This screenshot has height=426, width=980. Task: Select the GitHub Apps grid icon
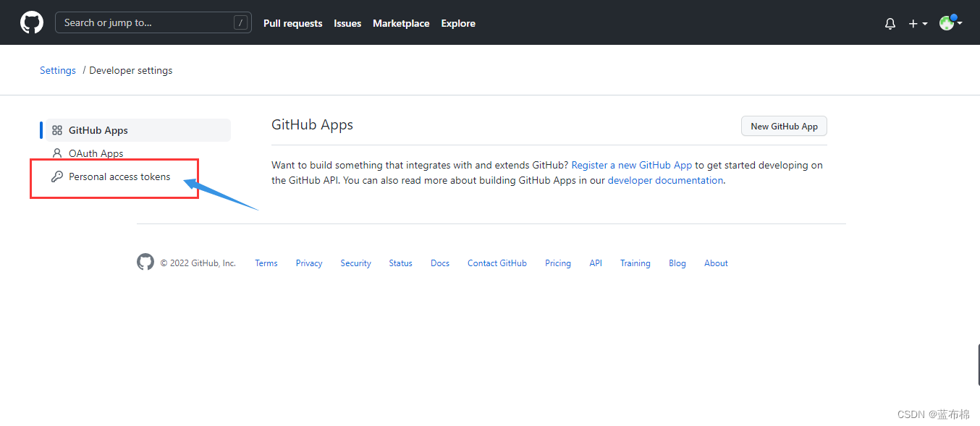(x=57, y=130)
